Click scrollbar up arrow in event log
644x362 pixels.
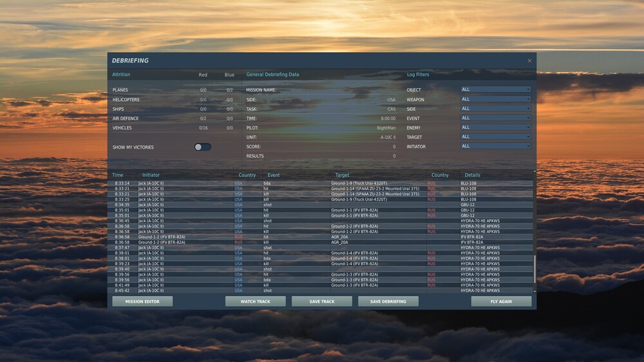coord(535,171)
